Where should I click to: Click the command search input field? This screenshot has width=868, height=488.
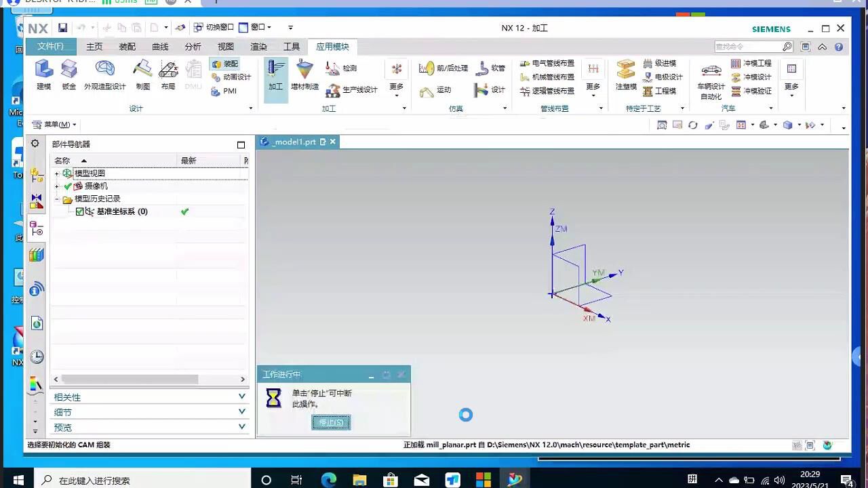tap(747, 47)
